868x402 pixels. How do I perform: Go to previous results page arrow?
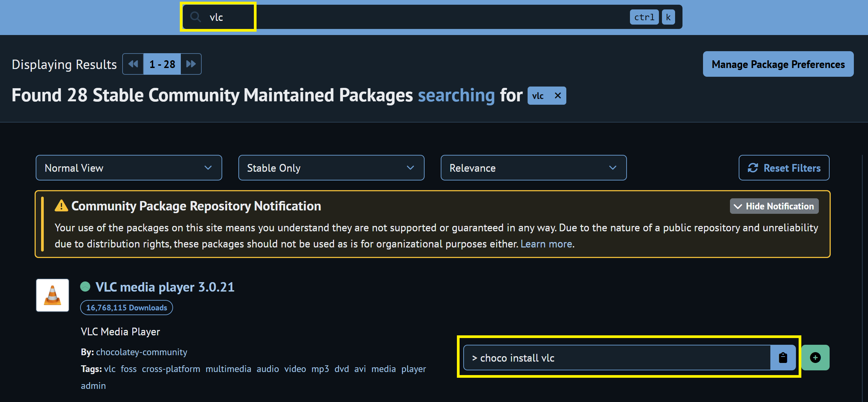pyautogui.click(x=133, y=64)
